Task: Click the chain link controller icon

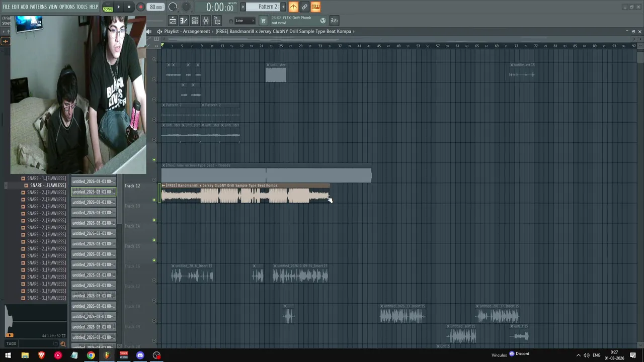Action: pyautogui.click(x=304, y=7)
